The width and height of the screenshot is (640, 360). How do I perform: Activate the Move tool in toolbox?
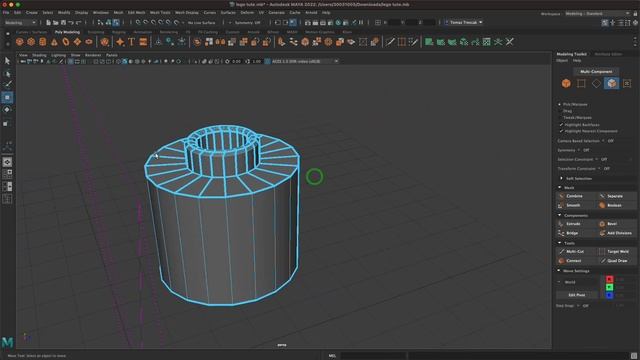7,98
